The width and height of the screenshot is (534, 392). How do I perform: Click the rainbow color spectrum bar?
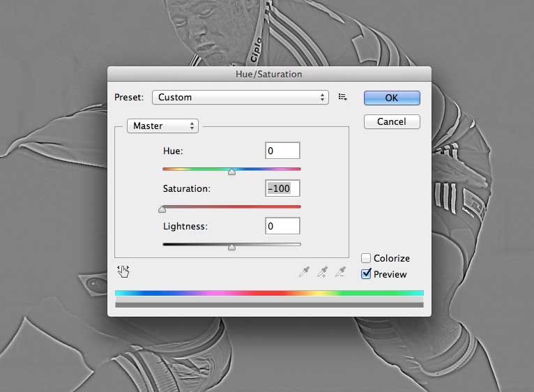(269, 293)
